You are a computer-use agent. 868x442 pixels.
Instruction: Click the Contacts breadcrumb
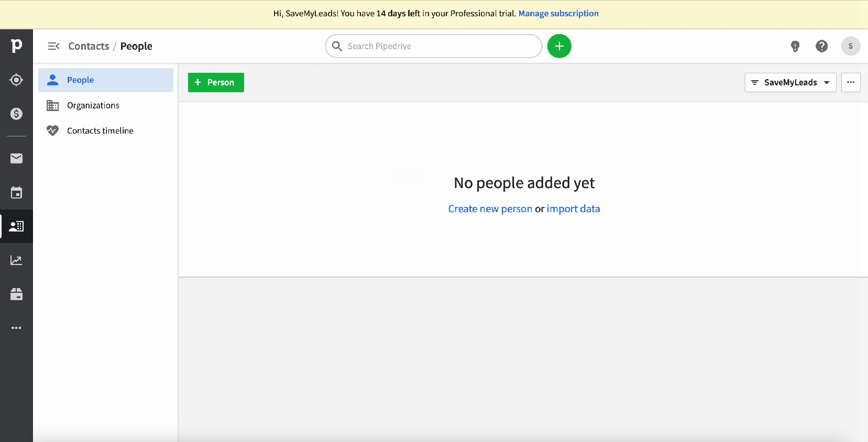89,46
